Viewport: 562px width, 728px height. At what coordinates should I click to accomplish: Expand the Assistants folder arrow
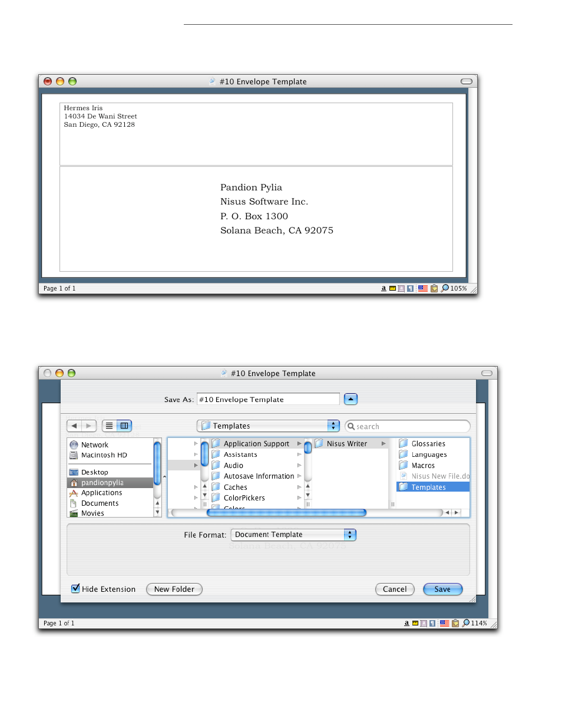click(299, 454)
